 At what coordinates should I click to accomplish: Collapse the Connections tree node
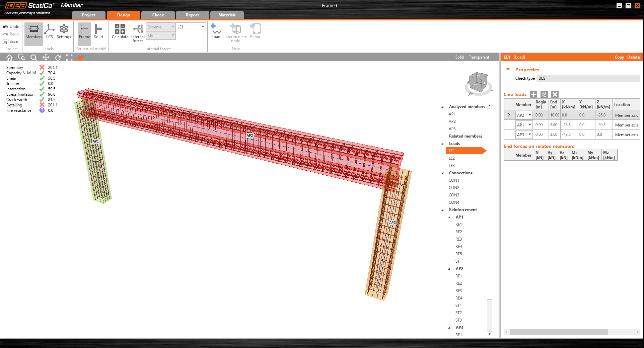pos(442,173)
